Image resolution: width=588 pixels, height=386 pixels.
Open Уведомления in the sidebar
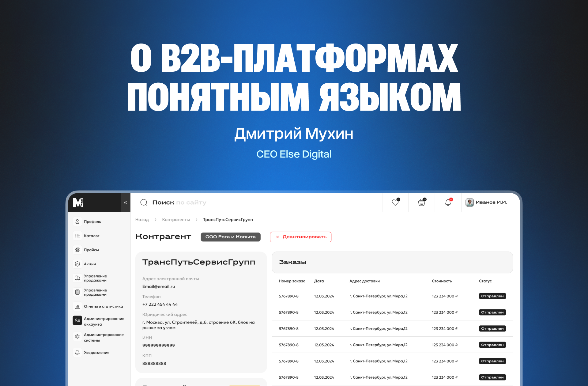click(96, 353)
